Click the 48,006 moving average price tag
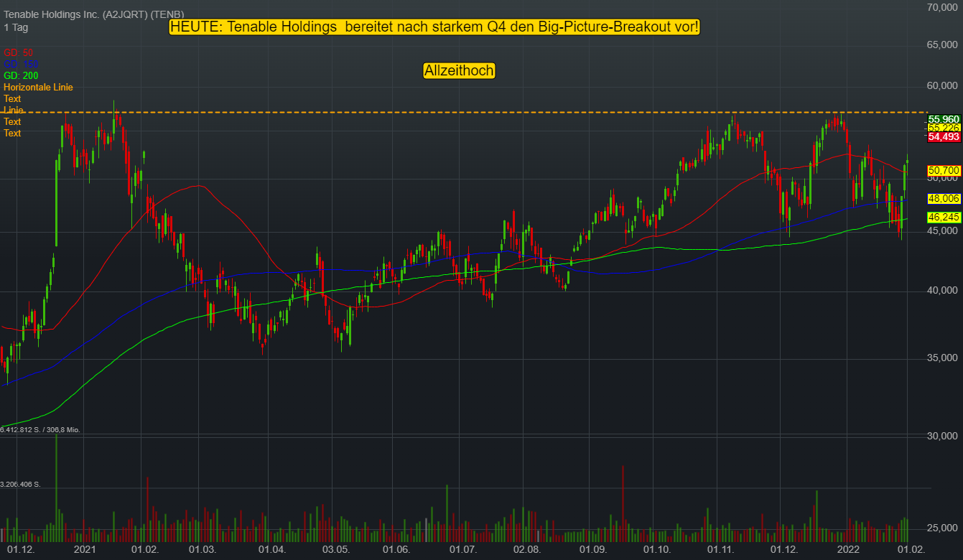Image resolution: width=963 pixels, height=560 pixels. coord(944,198)
